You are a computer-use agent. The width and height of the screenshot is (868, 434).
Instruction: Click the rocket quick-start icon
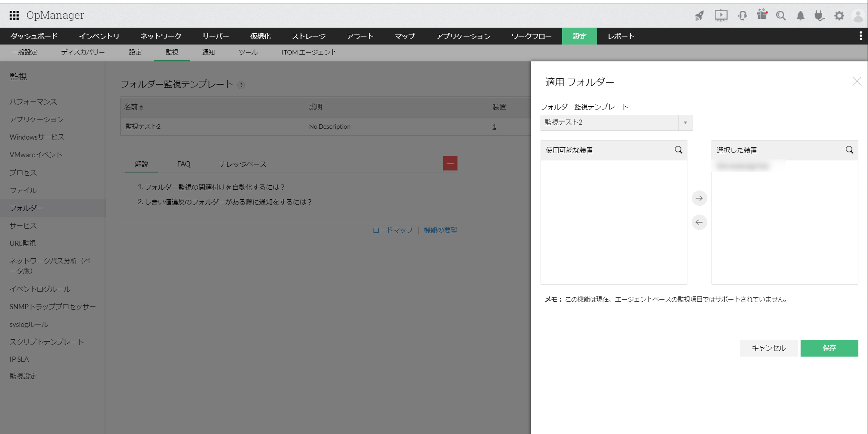(x=699, y=16)
